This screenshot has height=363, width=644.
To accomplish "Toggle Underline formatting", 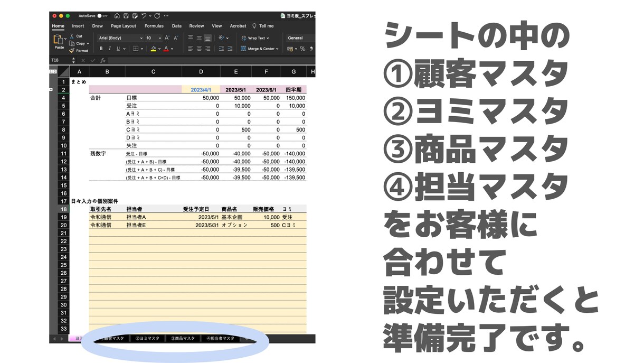I will 118,49.
